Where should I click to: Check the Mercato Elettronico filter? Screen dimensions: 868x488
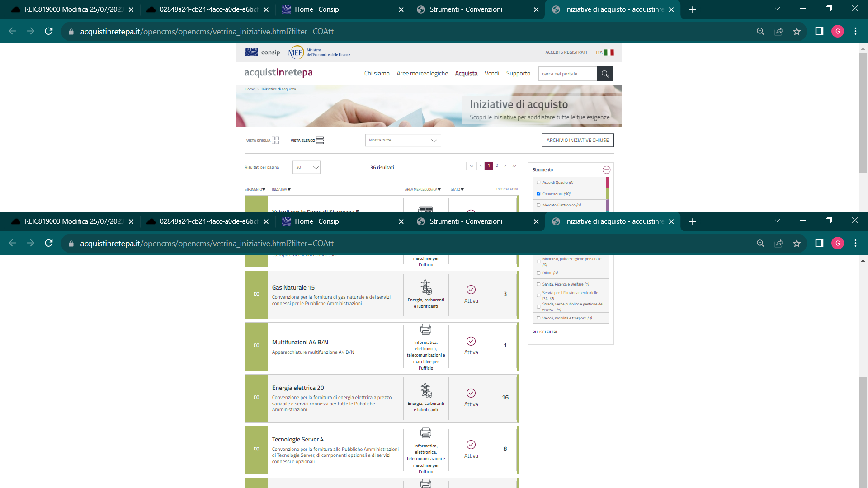538,205
